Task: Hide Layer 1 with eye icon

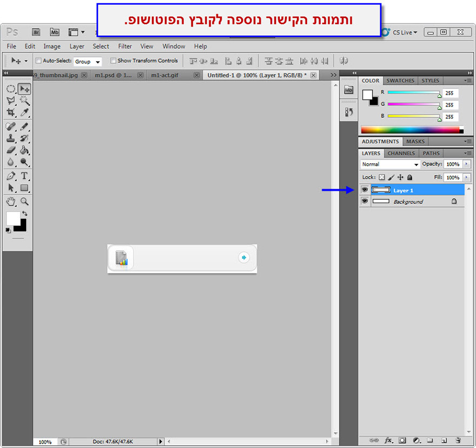Action: click(365, 190)
